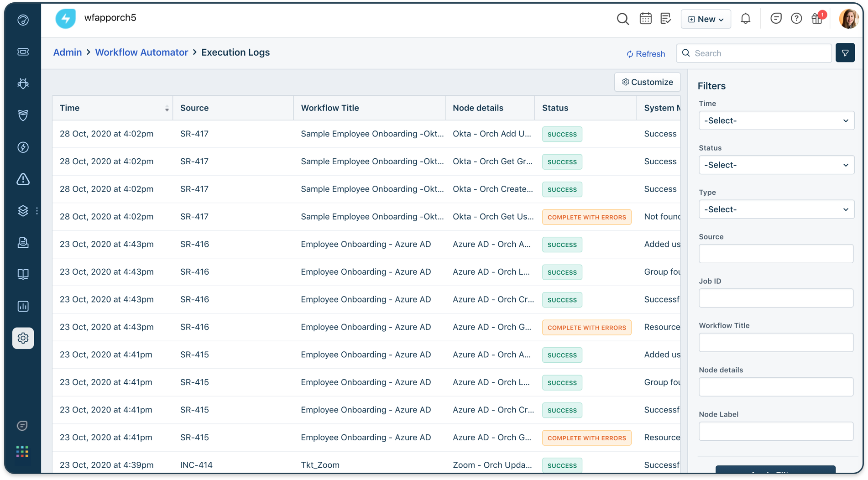Navigate to Workflow Automator breadcrumb

tap(141, 52)
